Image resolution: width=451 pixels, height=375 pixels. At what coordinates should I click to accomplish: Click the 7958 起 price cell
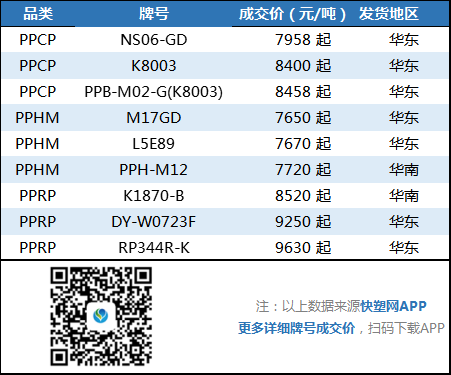click(x=303, y=40)
